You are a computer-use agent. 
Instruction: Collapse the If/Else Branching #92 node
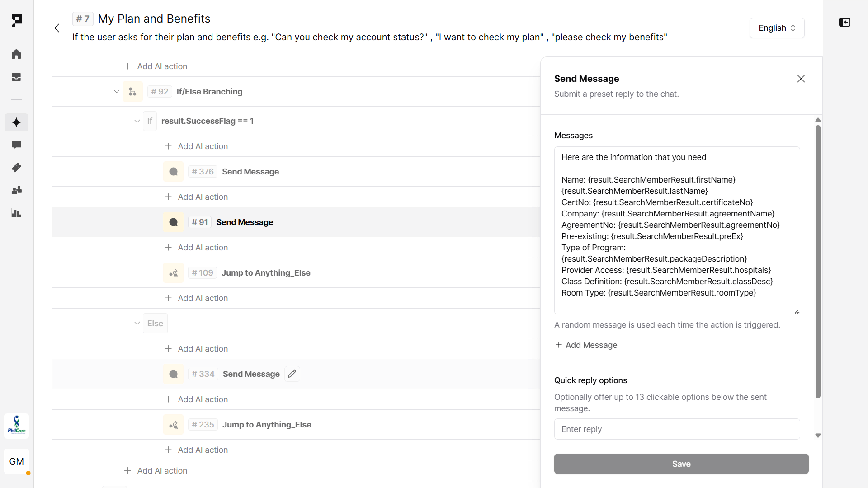click(x=117, y=92)
